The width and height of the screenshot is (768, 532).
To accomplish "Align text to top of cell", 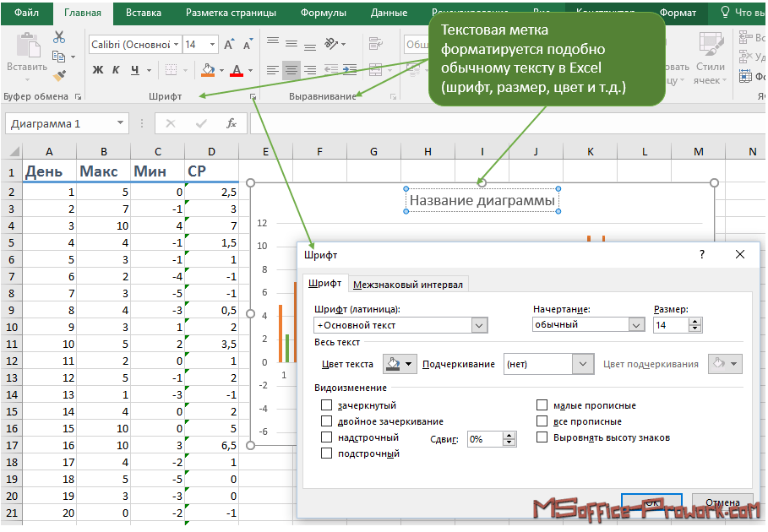I will (x=273, y=42).
